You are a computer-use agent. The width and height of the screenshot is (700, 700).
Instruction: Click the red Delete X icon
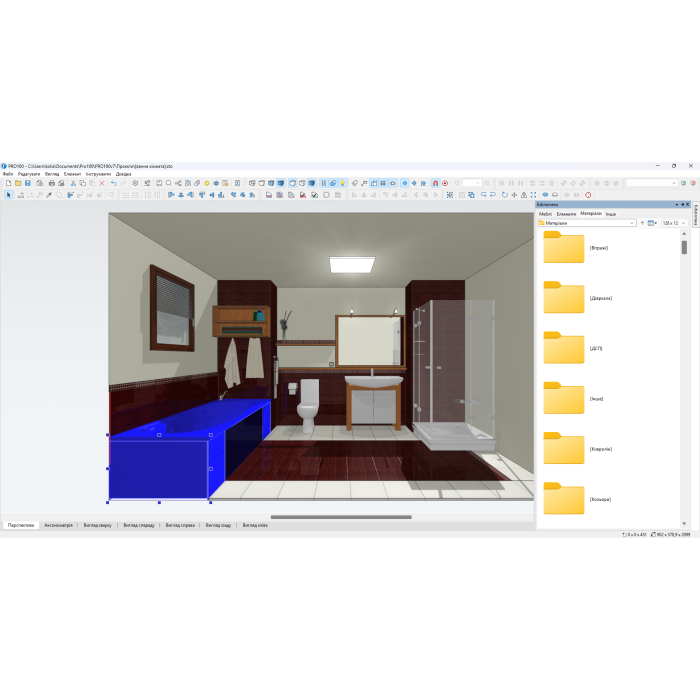click(102, 183)
